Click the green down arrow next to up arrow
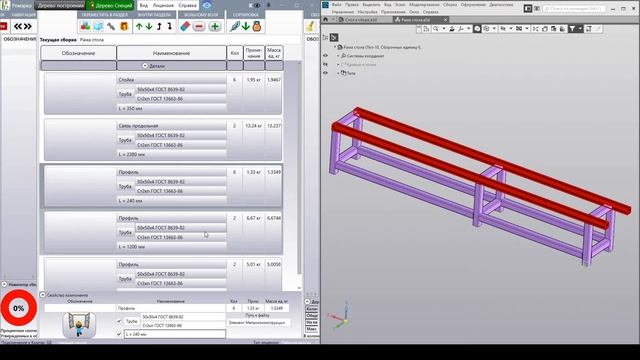This screenshot has width=640, height=360. [149, 26]
